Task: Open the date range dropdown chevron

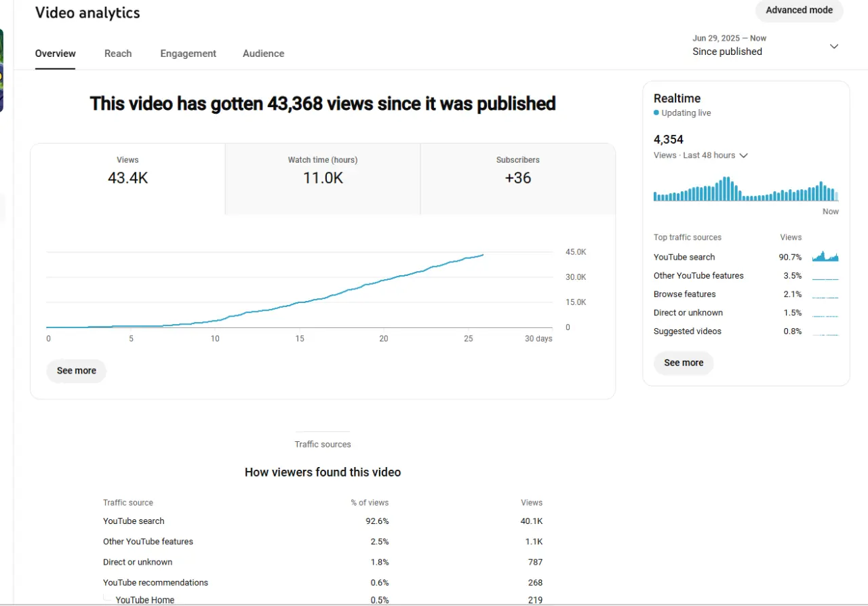Action: tap(834, 46)
